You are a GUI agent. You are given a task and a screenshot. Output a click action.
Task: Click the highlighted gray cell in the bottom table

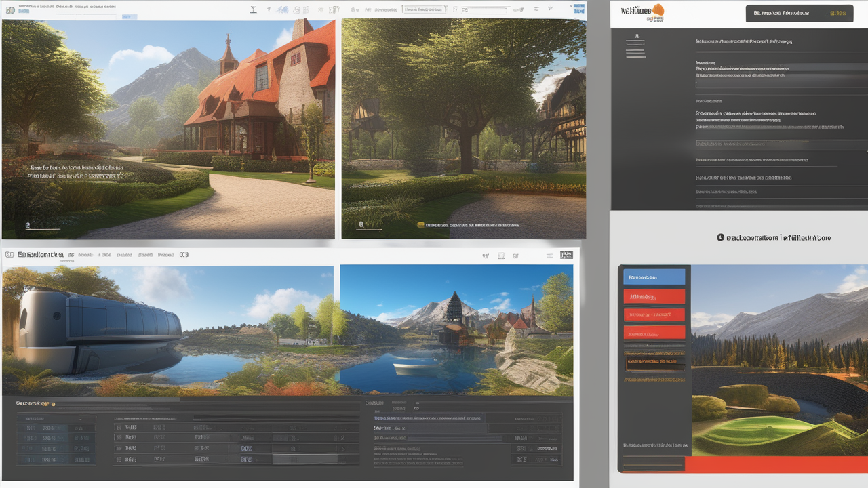304,459
